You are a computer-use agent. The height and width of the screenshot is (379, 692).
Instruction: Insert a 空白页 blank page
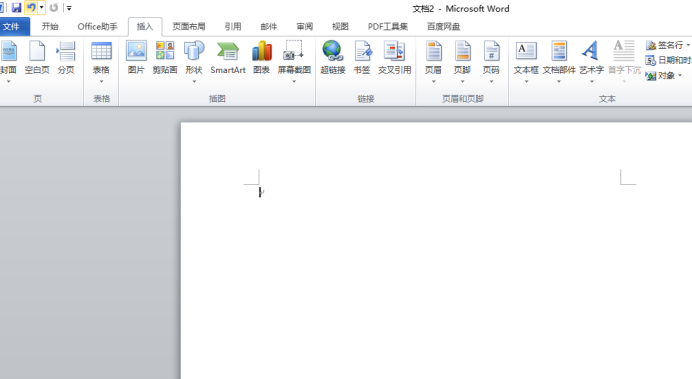(37, 57)
